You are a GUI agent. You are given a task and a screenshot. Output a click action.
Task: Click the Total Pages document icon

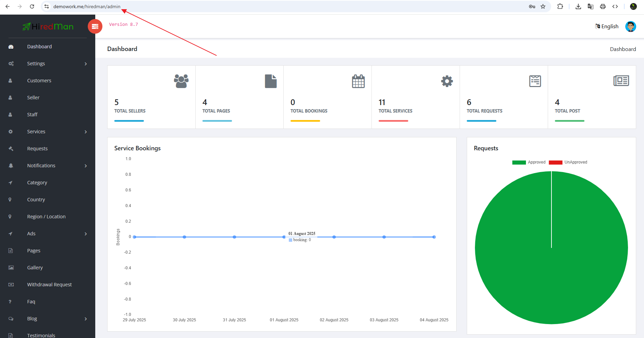click(x=270, y=81)
